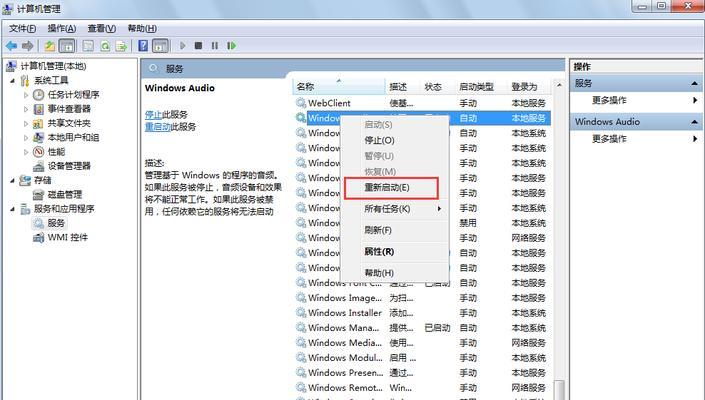Image resolution: width=705 pixels, height=400 pixels.
Task: Click the 本地用户和组 users icon
Action: click(39, 138)
